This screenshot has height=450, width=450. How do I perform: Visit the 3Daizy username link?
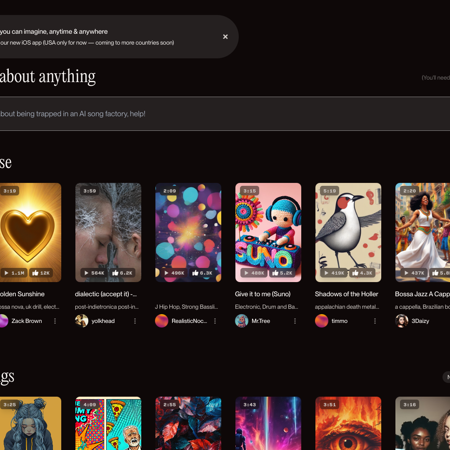(420, 321)
